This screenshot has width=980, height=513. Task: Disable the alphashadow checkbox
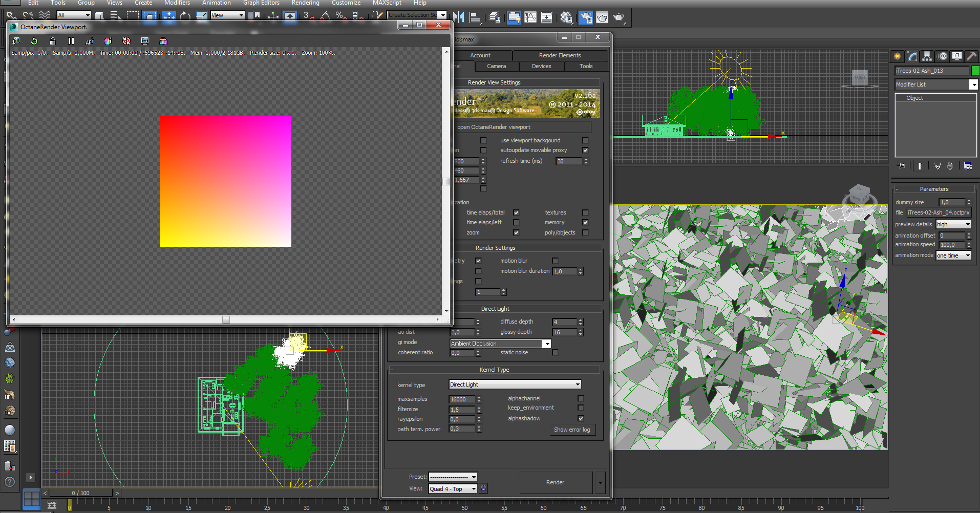(581, 418)
